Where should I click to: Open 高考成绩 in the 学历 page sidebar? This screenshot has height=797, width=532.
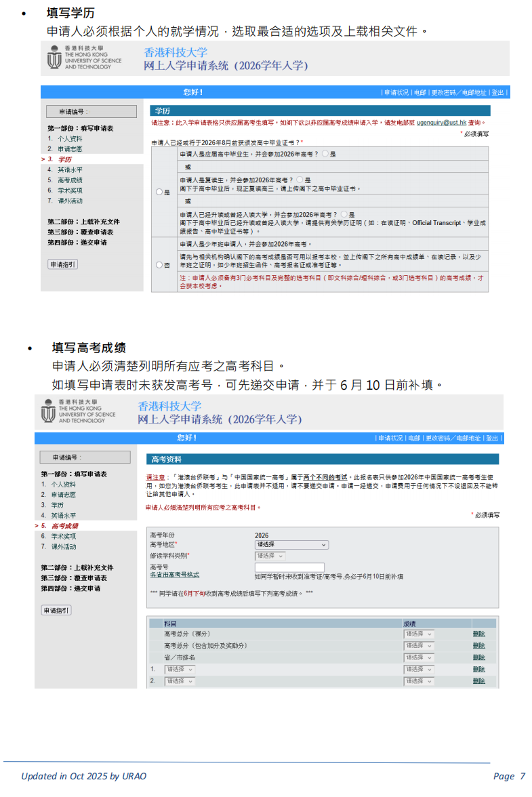70,180
